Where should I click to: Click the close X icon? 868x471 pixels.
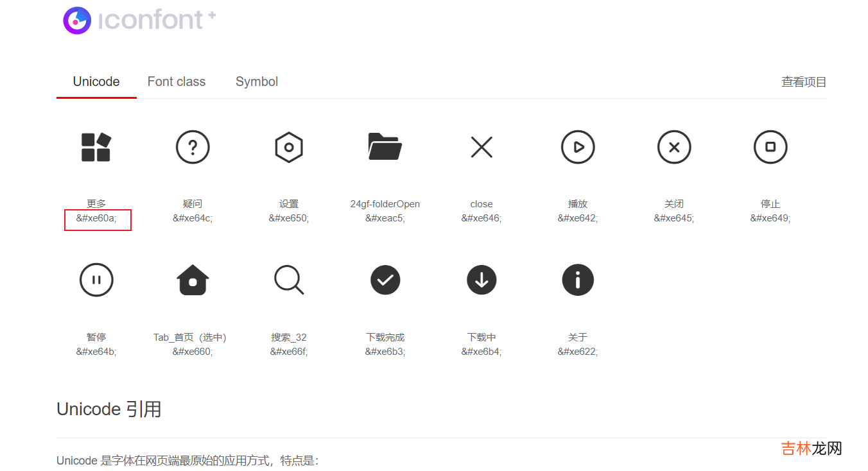[x=482, y=147]
